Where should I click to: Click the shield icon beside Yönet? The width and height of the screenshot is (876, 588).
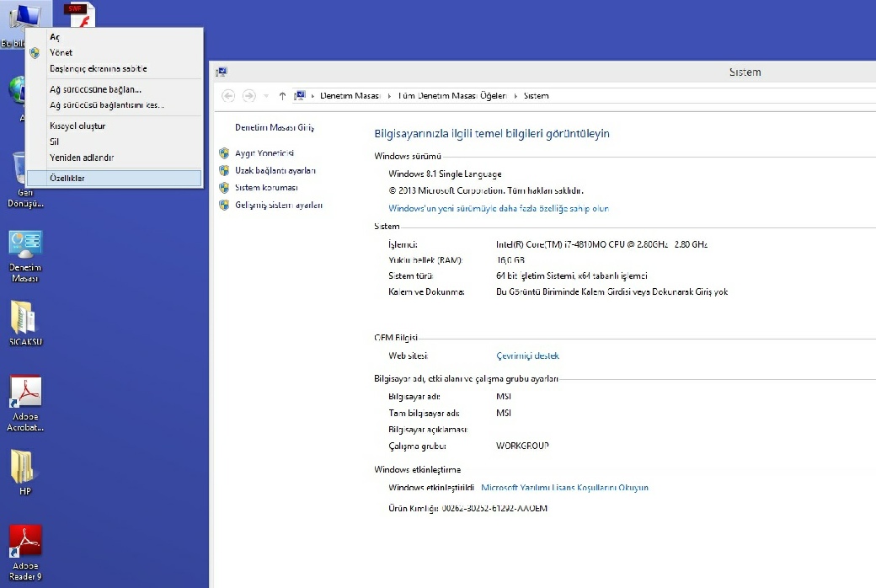pos(35,52)
